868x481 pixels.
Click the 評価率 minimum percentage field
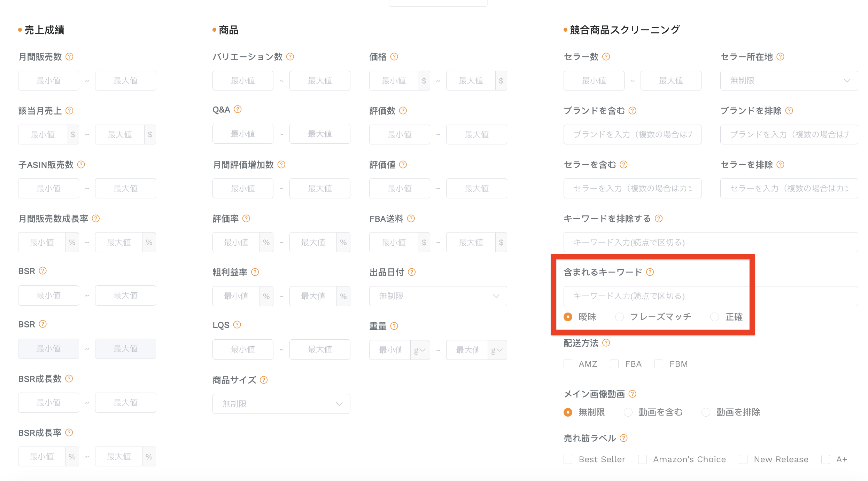(x=236, y=242)
